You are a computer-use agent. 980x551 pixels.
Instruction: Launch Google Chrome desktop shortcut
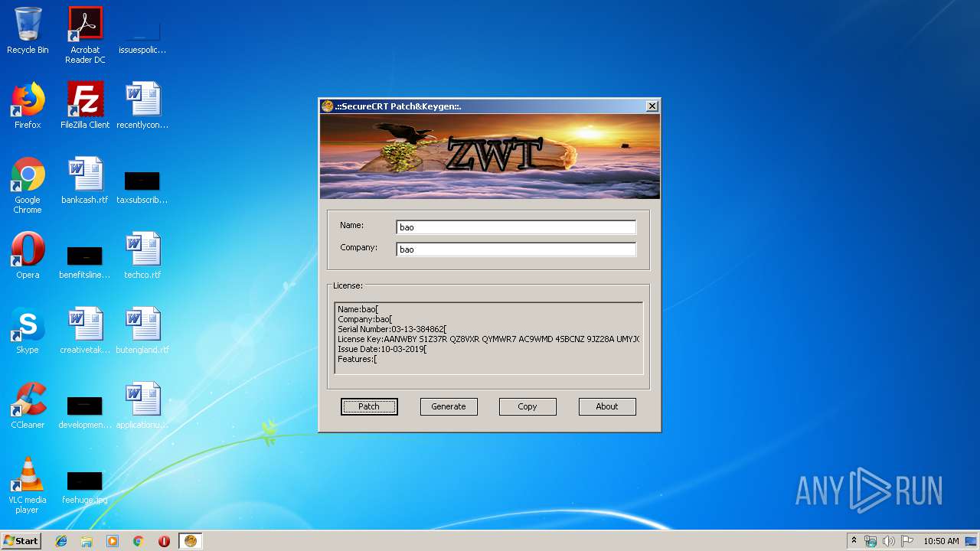tap(28, 186)
